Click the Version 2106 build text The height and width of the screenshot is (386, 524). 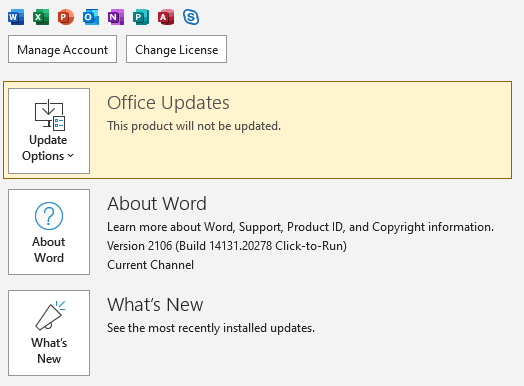tap(227, 246)
